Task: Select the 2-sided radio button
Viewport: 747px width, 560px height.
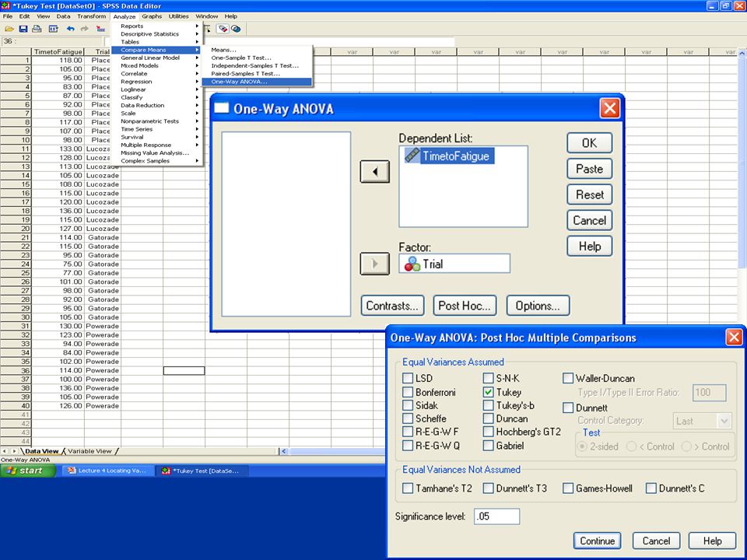Action: (582, 446)
